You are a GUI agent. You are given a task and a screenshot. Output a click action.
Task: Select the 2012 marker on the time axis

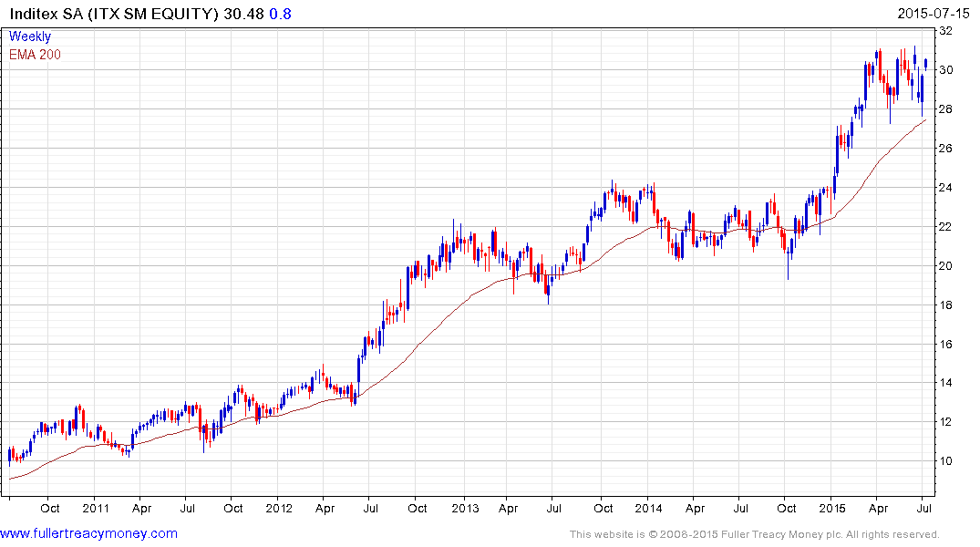coord(280,508)
